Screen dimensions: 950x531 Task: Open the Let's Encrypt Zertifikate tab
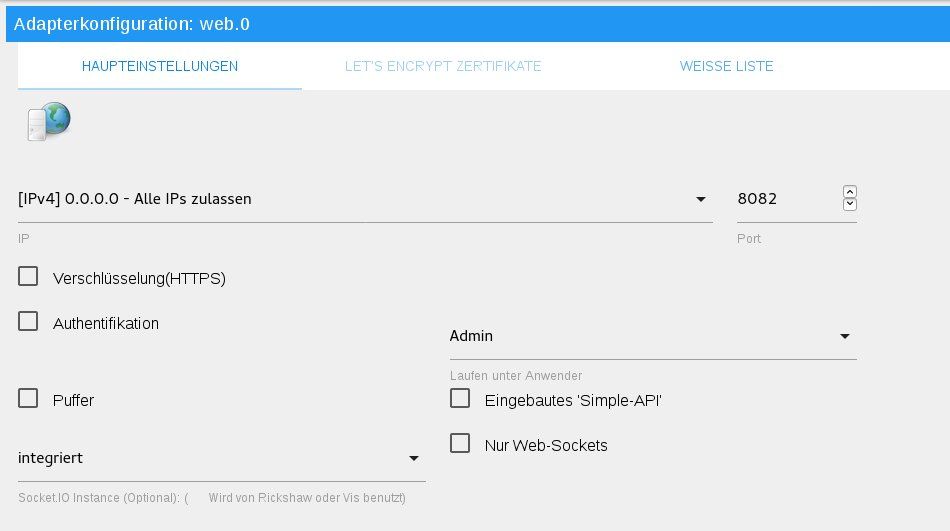[443, 66]
